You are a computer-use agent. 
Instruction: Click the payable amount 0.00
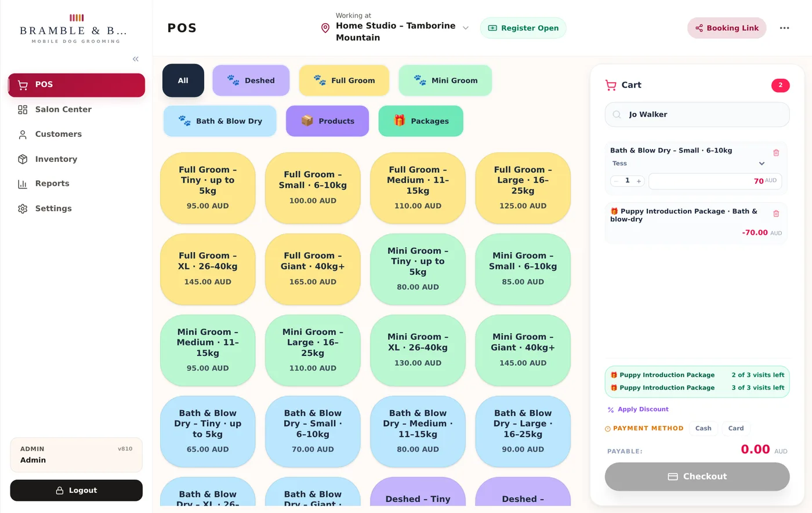tap(755, 449)
